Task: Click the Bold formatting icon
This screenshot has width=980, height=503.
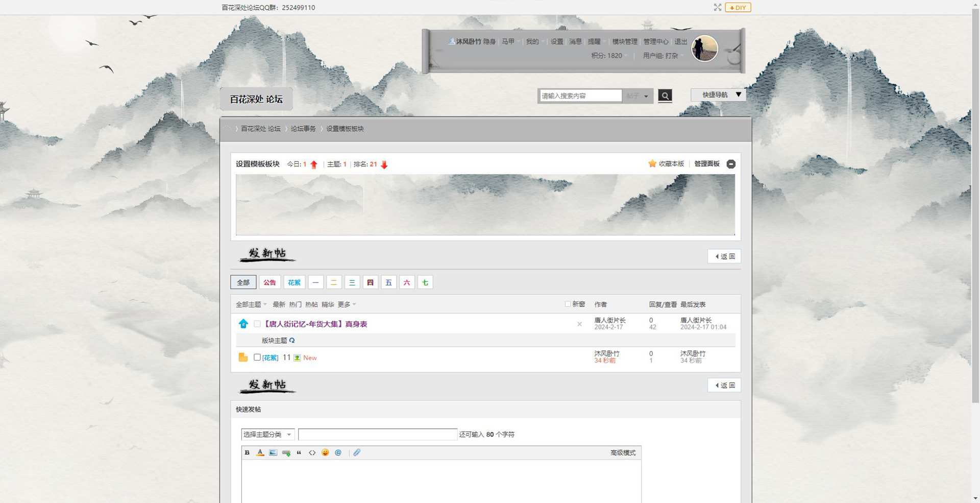Action: pyautogui.click(x=247, y=452)
